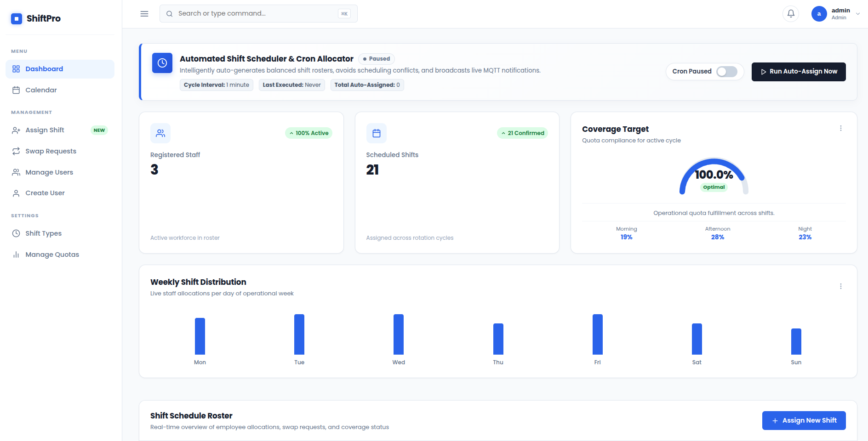The width and height of the screenshot is (868, 441).
Task: Click the Friday bar in weekly chart
Action: [x=597, y=334]
